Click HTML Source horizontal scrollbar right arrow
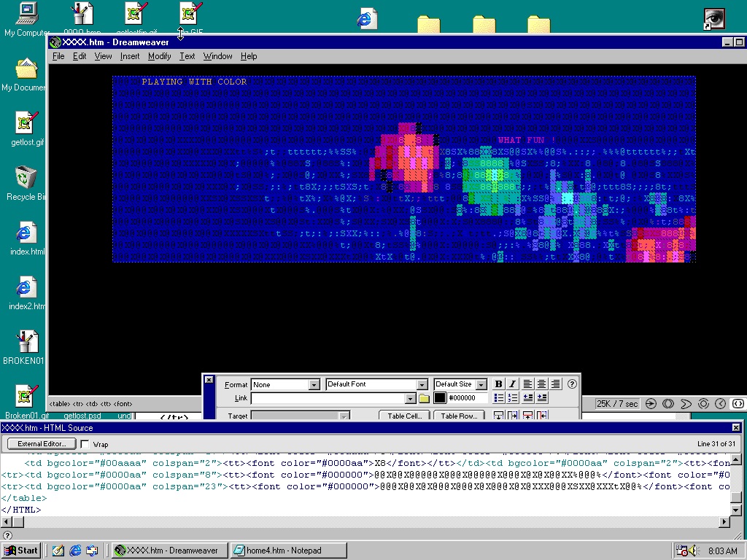The image size is (747, 560). pyautogui.click(x=724, y=522)
